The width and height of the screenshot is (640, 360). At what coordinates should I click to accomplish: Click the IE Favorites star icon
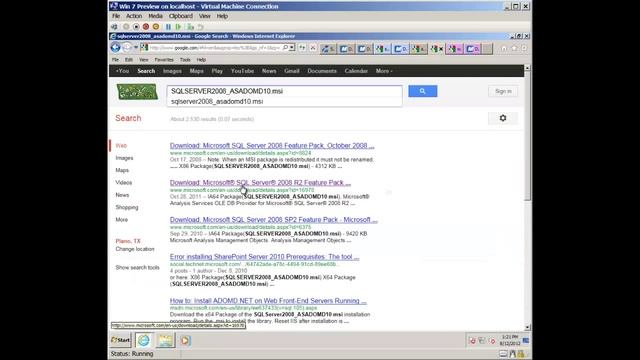(514, 48)
